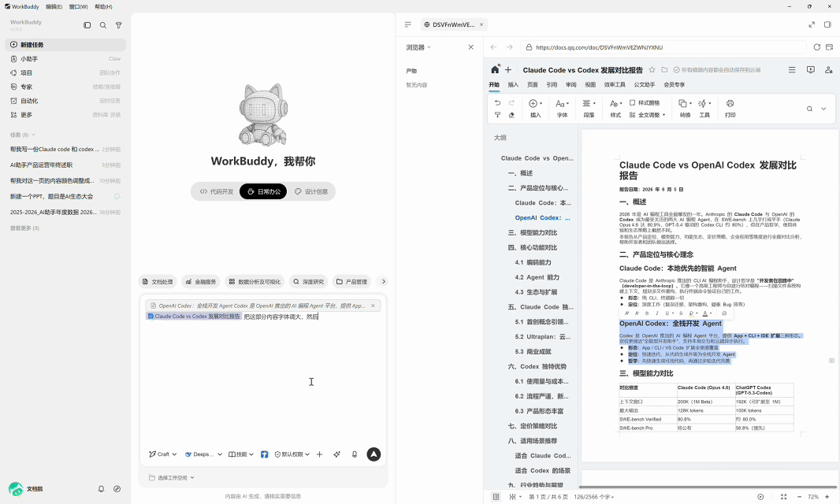Open 帮助(H) menu in title bar
Viewport: 840px width, 504px height.
(x=103, y=7)
